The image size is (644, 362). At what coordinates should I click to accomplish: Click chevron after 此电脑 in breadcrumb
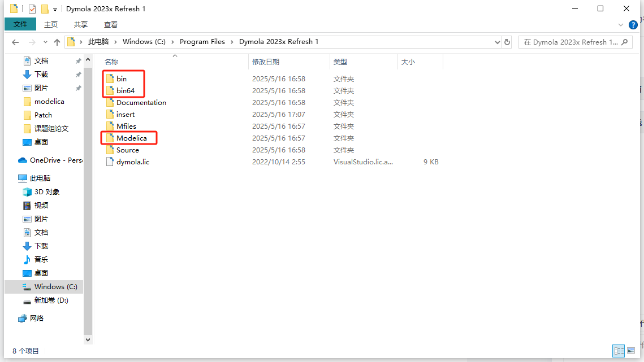point(115,42)
